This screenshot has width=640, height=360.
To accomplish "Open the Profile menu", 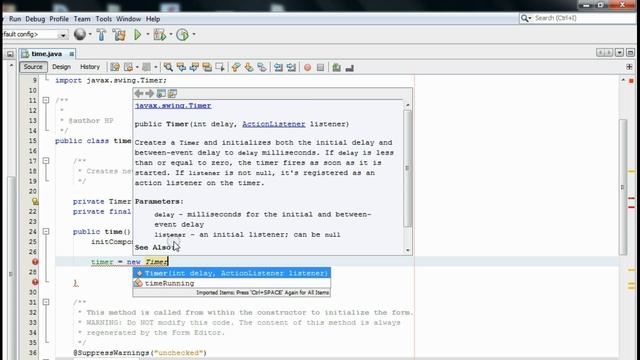I will coord(59,19).
